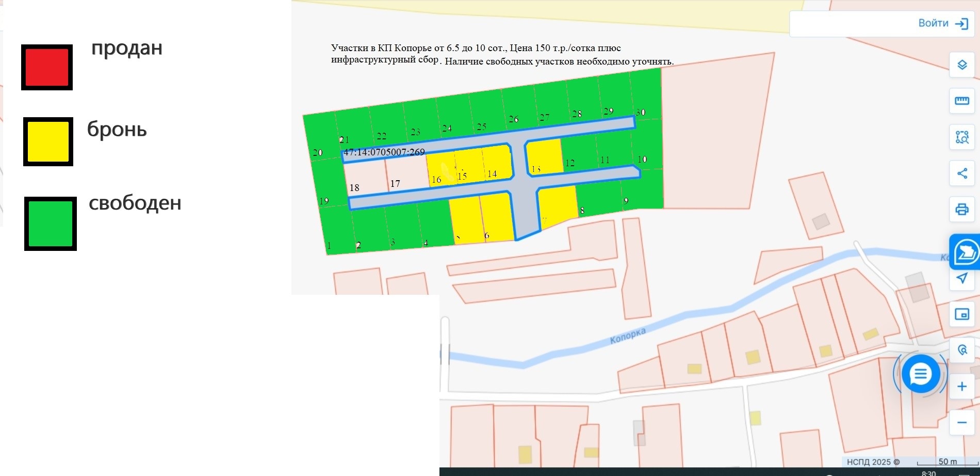This screenshot has width=980, height=476.
Task: Click the бронь legend label
Action: (x=117, y=129)
